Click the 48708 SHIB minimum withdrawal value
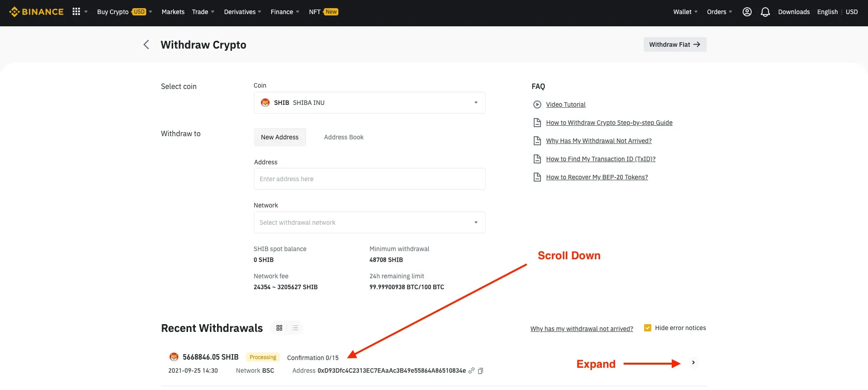 [386, 260]
